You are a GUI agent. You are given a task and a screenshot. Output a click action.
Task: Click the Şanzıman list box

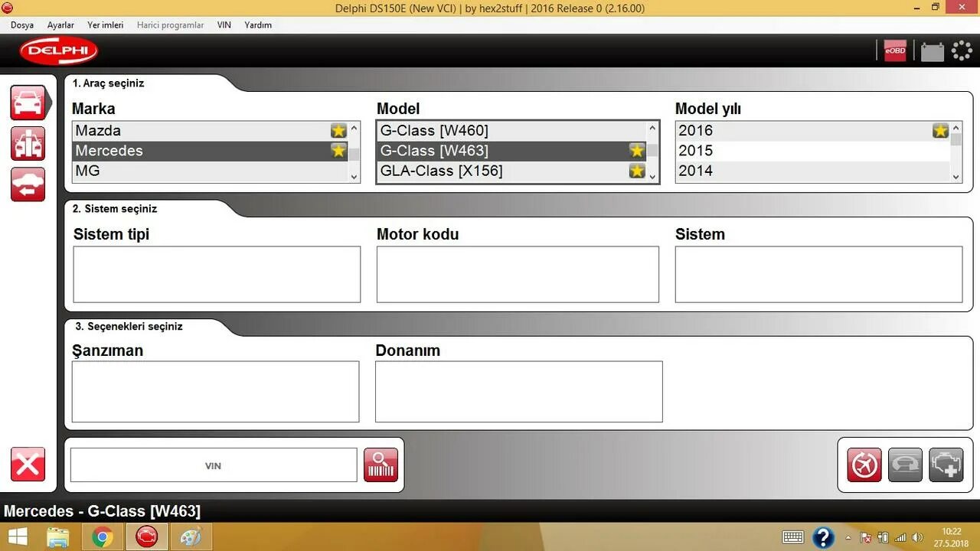215,392
